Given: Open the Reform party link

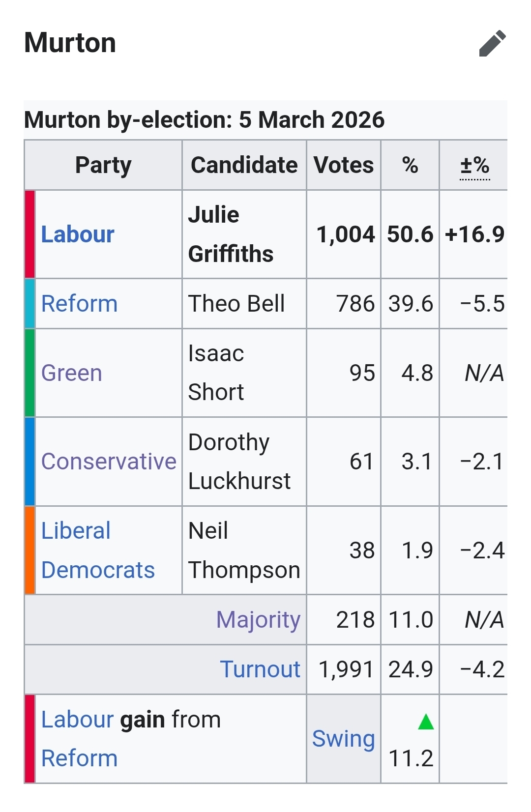Looking at the screenshot, I should click(x=79, y=304).
